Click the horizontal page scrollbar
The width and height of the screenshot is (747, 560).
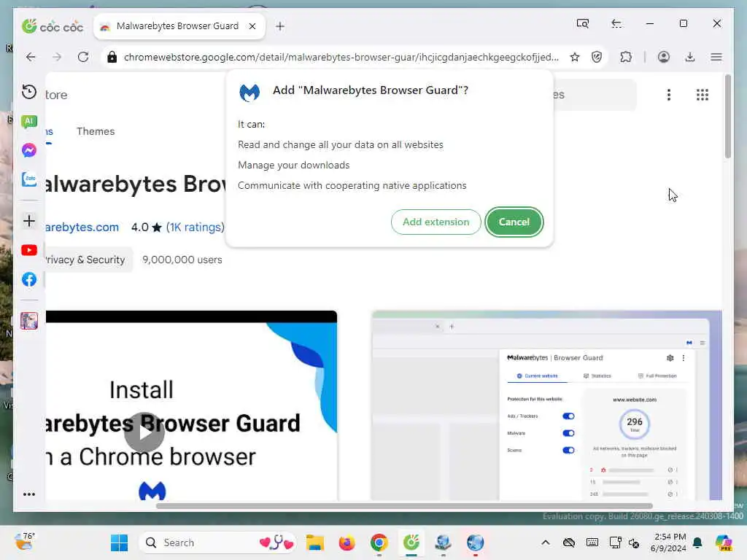tap(404, 506)
